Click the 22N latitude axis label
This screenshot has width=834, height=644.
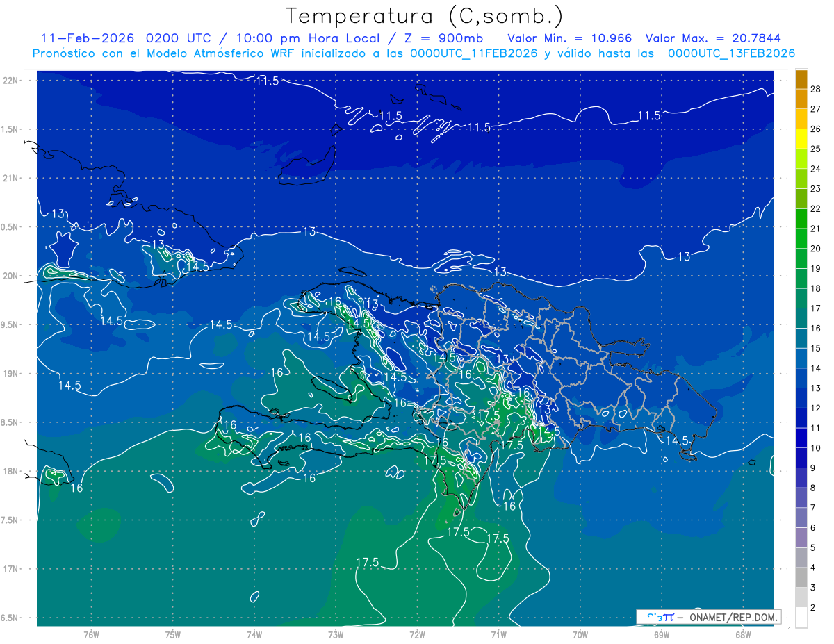coord(11,81)
